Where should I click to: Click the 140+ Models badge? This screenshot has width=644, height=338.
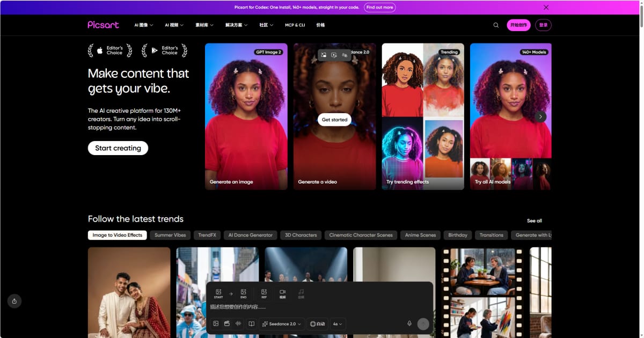click(x=533, y=52)
